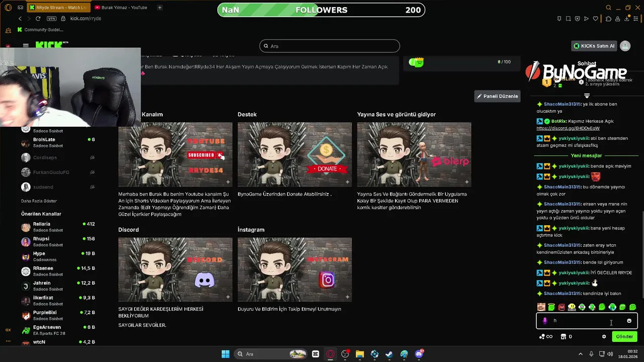Viewport: 644px width, 362px height.
Task: Open recommended channel Hype
Action: point(58,256)
